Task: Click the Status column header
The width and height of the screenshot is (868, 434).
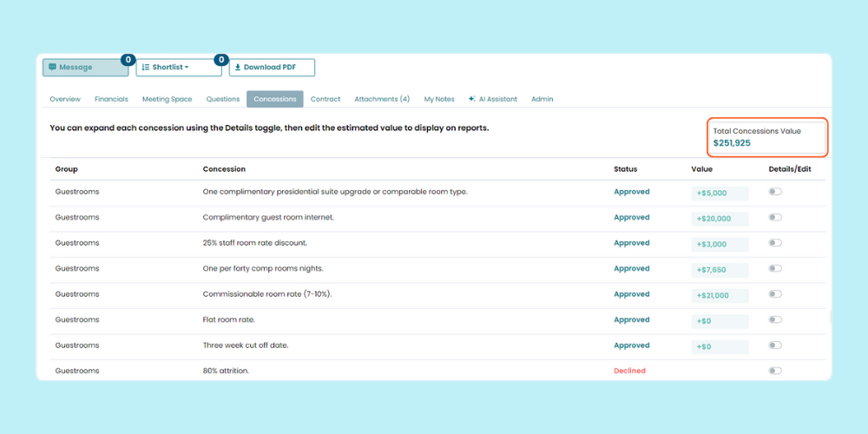Action: click(x=626, y=169)
